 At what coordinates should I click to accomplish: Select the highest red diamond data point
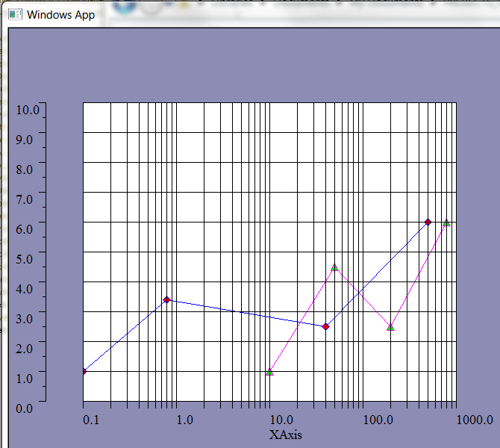[428, 222]
